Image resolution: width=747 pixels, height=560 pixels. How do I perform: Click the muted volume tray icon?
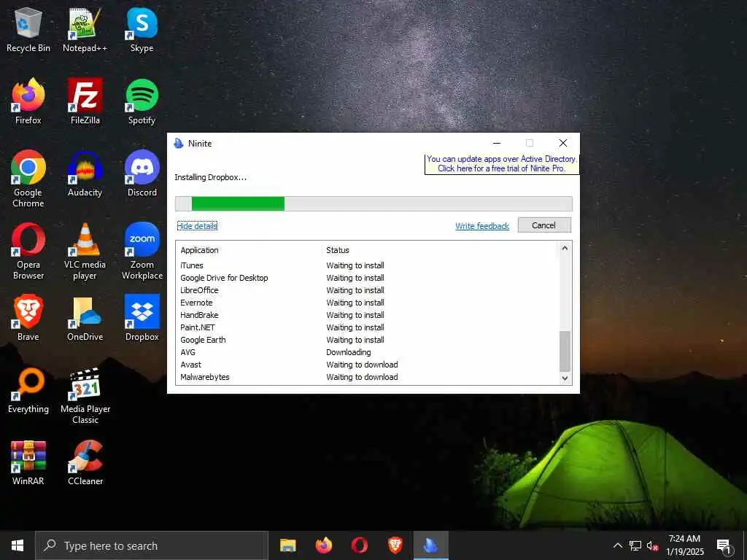coord(652,545)
